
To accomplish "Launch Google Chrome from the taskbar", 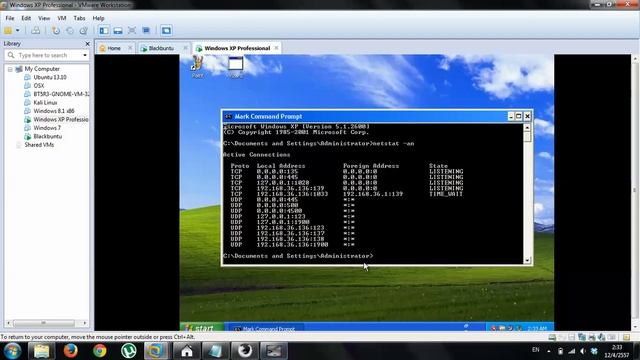I will [x=99, y=351].
